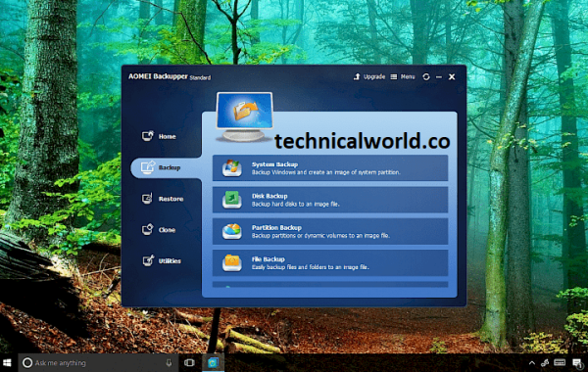Open the touch keyboard tray icon
The width and height of the screenshot is (588, 372).
click(560, 362)
